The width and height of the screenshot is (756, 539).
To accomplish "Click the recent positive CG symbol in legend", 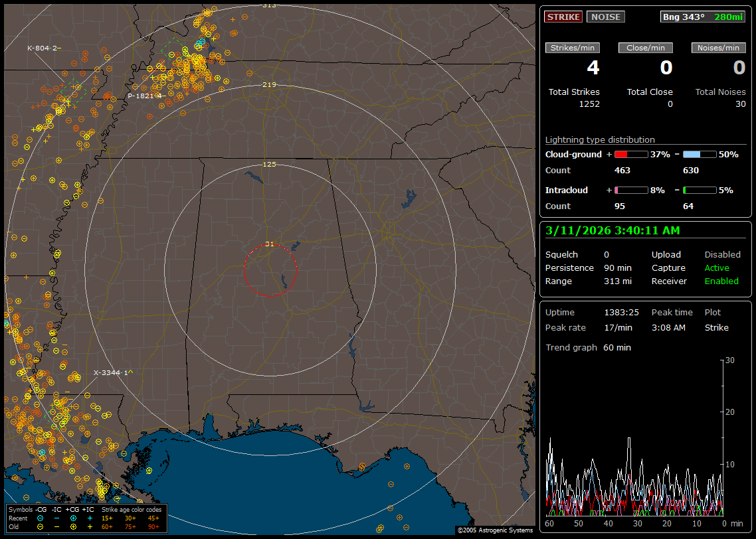I will tap(73, 518).
